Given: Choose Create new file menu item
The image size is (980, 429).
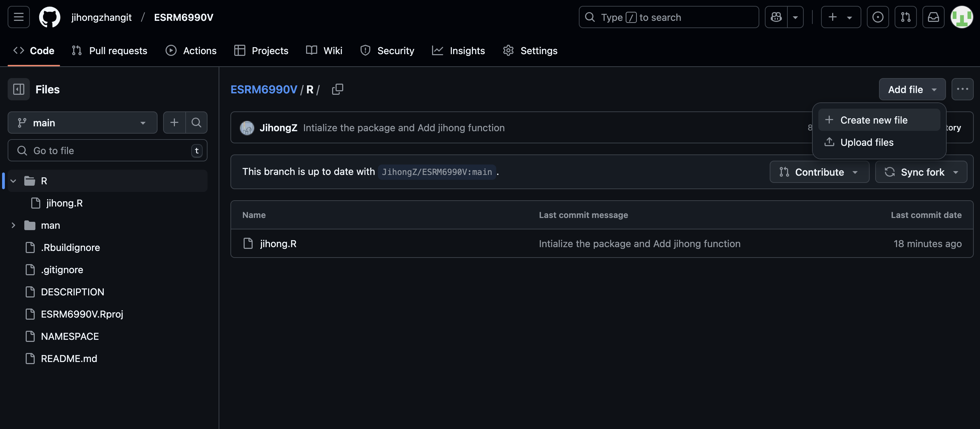Looking at the screenshot, I should click(879, 120).
